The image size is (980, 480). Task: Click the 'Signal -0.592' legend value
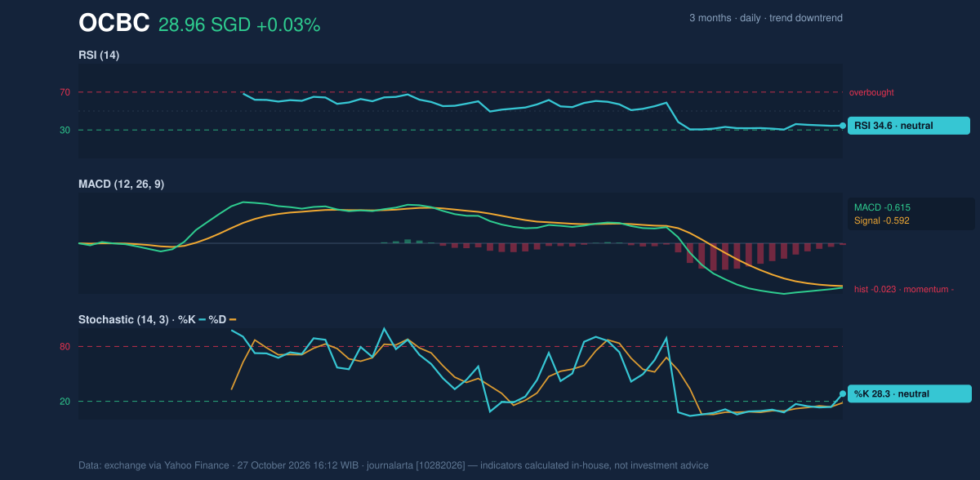(x=882, y=220)
